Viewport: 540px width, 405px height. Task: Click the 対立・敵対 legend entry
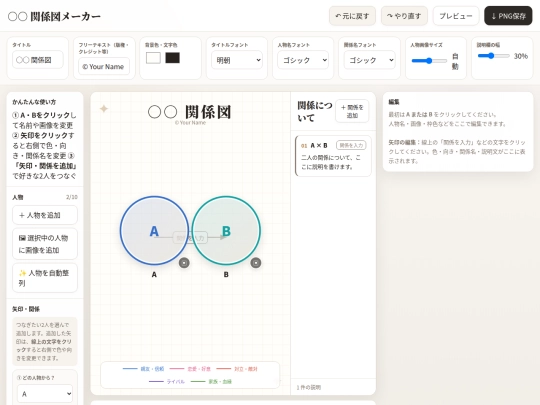(x=237, y=369)
